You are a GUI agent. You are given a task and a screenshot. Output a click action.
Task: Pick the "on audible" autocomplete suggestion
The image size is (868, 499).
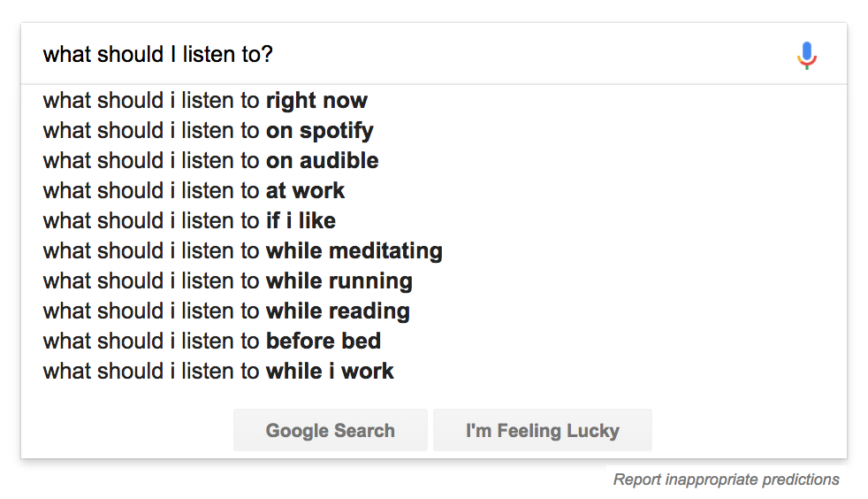(210, 161)
